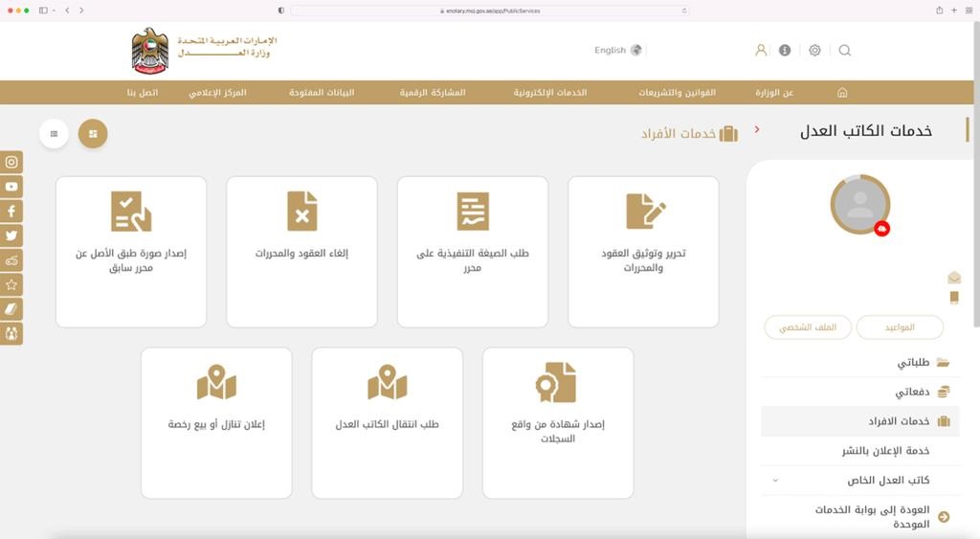Click the Facebook icon in the sidebar

tap(11, 212)
